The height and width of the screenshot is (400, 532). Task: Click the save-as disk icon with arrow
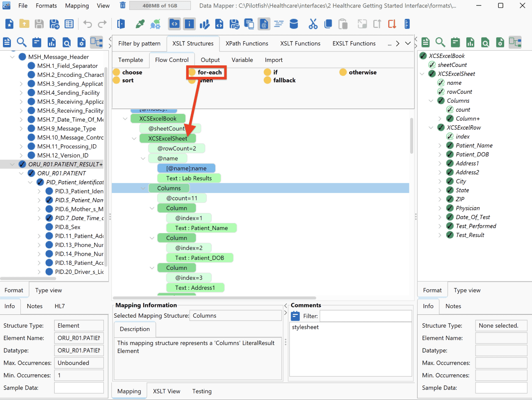[x=54, y=24]
